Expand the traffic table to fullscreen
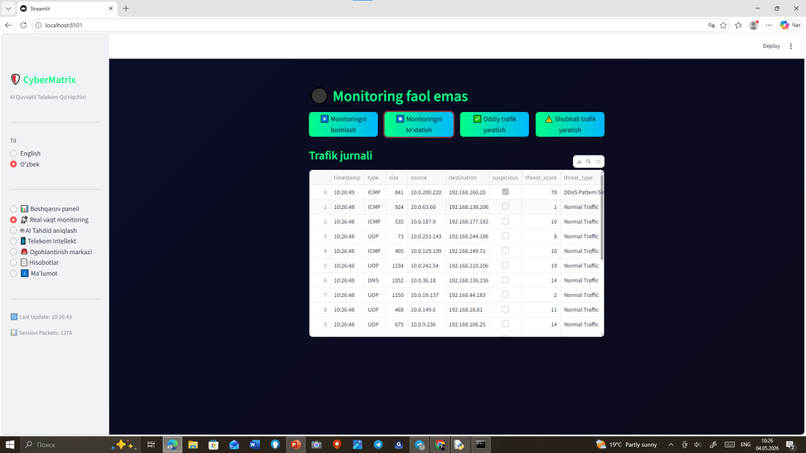 point(598,161)
